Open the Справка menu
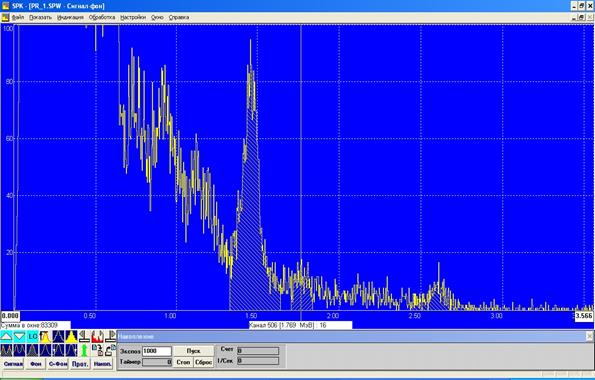This screenshot has width=595, height=380. click(x=179, y=17)
